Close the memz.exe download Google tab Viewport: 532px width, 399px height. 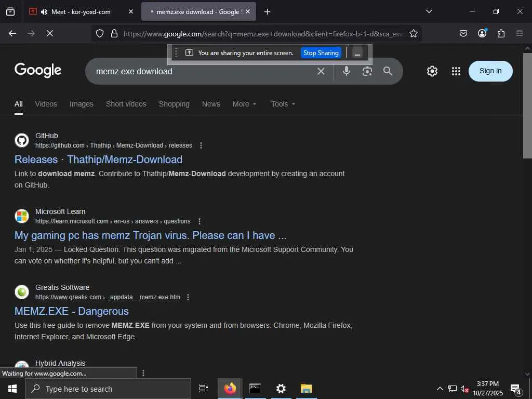click(248, 11)
